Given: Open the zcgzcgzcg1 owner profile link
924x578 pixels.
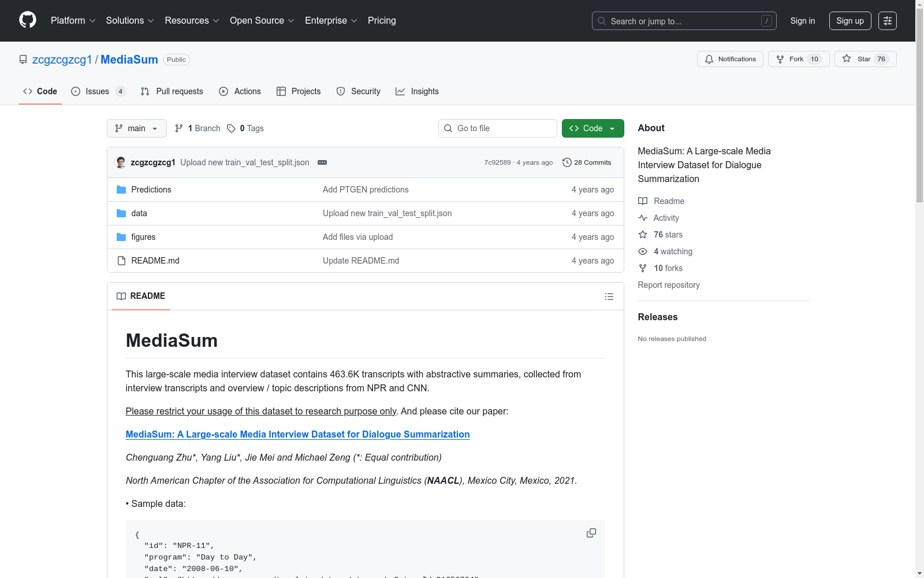Looking at the screenshot, I should tap(62, 60).
